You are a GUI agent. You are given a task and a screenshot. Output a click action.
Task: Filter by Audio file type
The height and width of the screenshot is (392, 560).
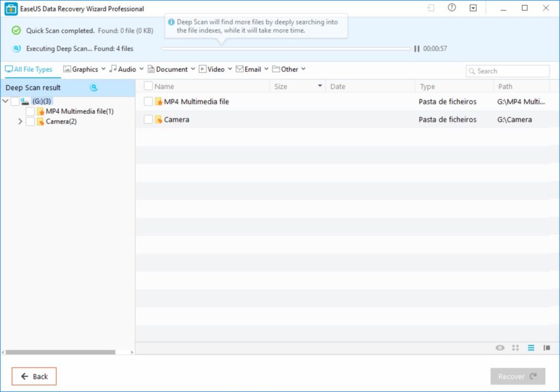point(123,69)
